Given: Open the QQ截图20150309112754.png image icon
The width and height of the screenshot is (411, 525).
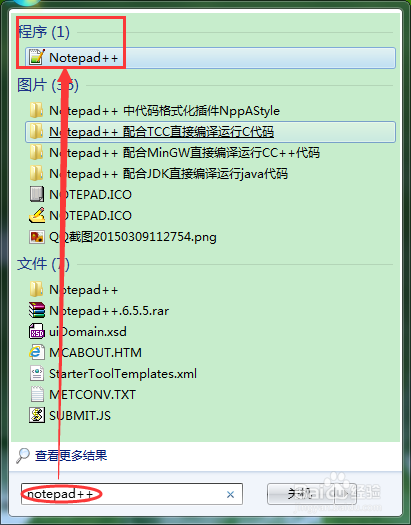Looking at the screenshot, I should tap(36, 237).
